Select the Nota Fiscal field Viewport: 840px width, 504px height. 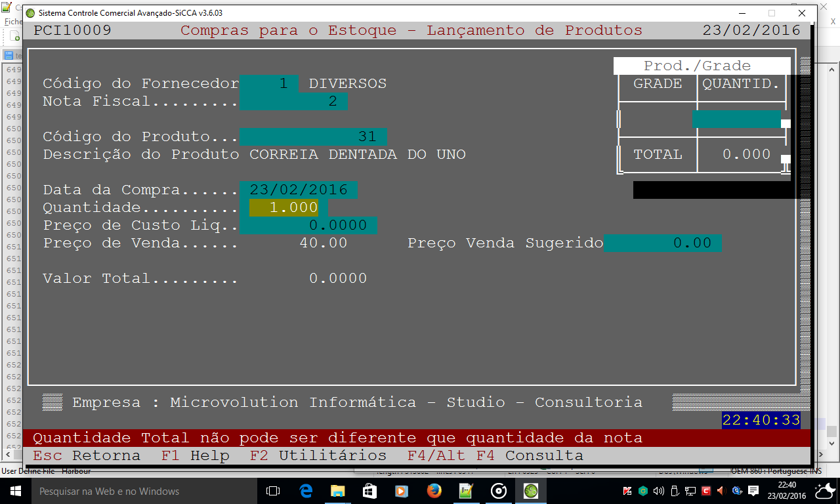[x=294, y=102]
